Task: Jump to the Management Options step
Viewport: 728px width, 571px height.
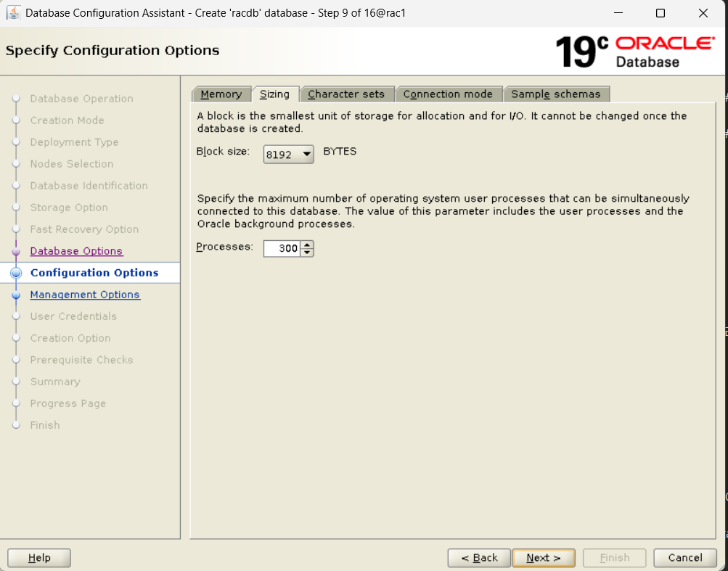Action: point(85,295)
